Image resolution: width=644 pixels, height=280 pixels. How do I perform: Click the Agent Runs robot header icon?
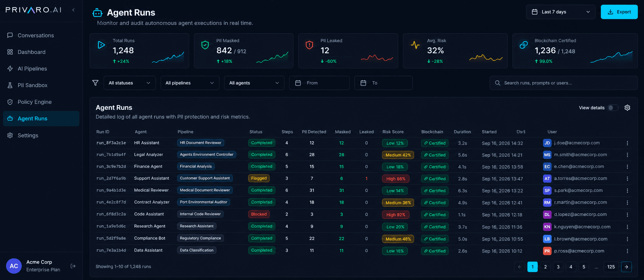[x=98, y=13]
